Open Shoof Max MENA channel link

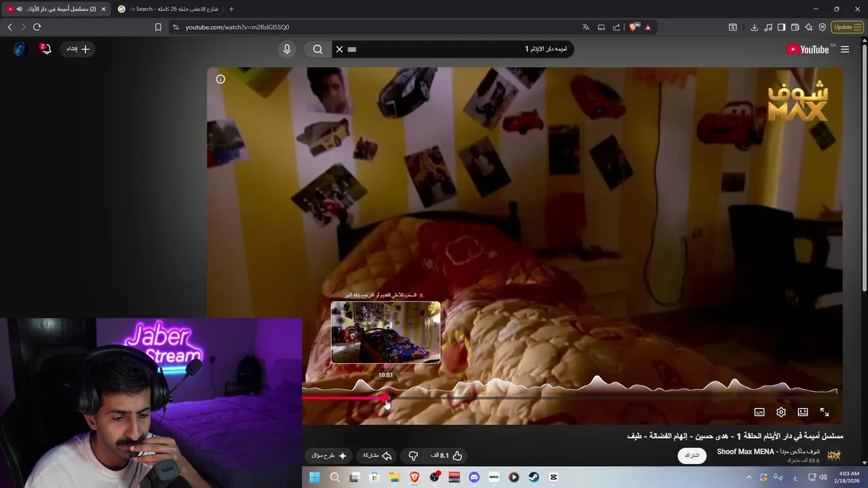pos(768,451)
